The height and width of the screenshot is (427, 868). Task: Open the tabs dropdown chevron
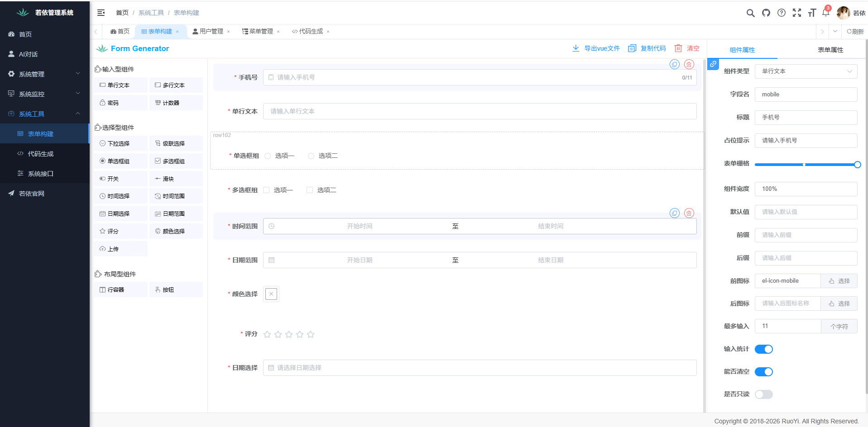click(x=835, y=31)
